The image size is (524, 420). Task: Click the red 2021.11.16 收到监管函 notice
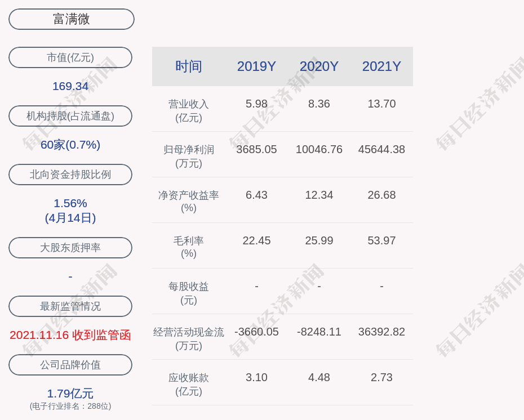click(70, 335)
